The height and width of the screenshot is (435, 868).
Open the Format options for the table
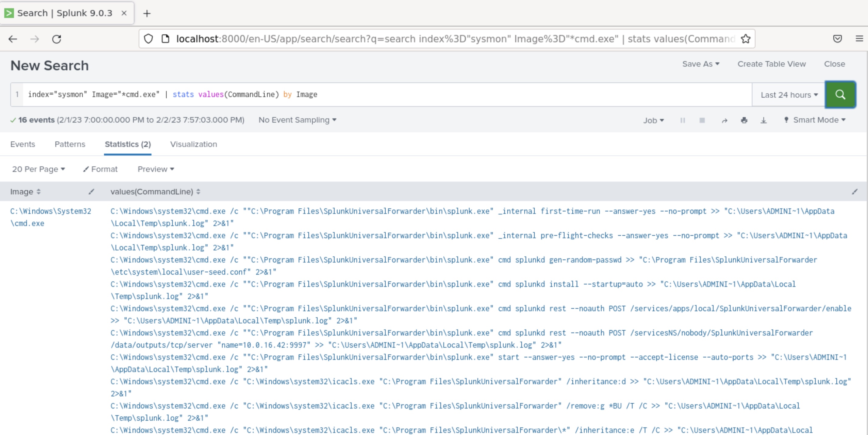(100, 169)
